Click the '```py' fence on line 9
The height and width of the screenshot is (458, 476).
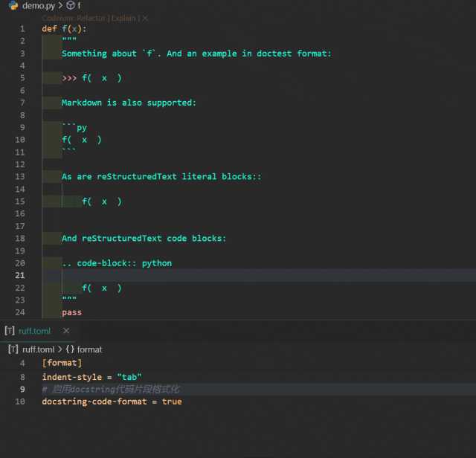point(74,127)
